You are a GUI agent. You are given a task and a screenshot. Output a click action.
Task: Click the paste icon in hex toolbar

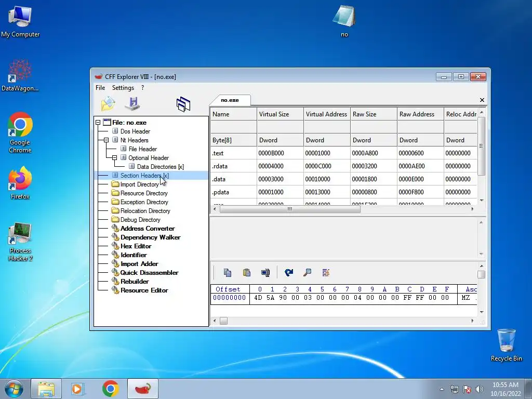[x=247, y=272]
